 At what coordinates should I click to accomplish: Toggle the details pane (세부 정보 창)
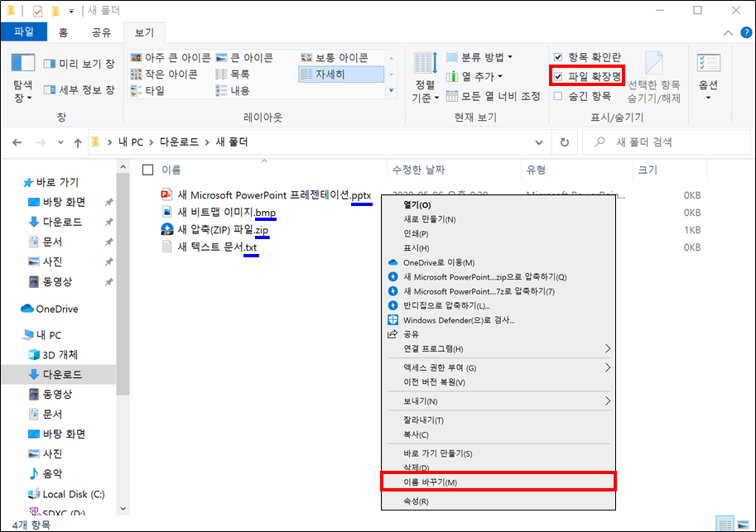pos(79,89)
